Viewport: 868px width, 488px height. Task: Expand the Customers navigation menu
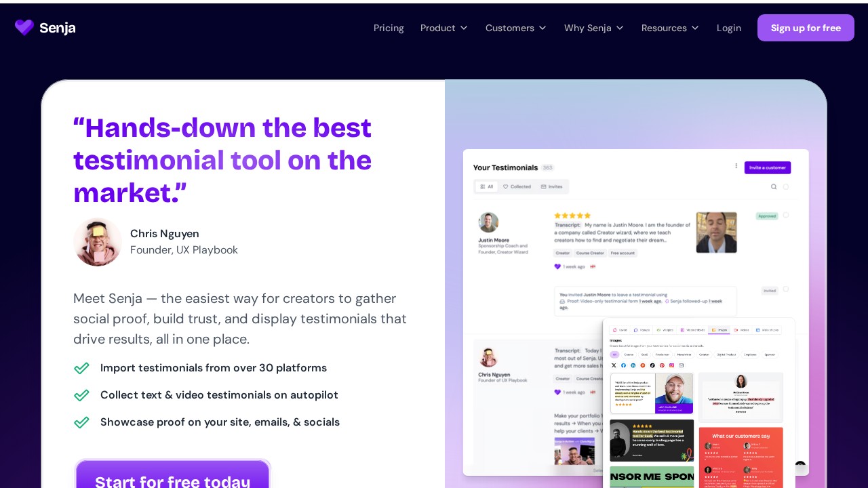point(516,28)
